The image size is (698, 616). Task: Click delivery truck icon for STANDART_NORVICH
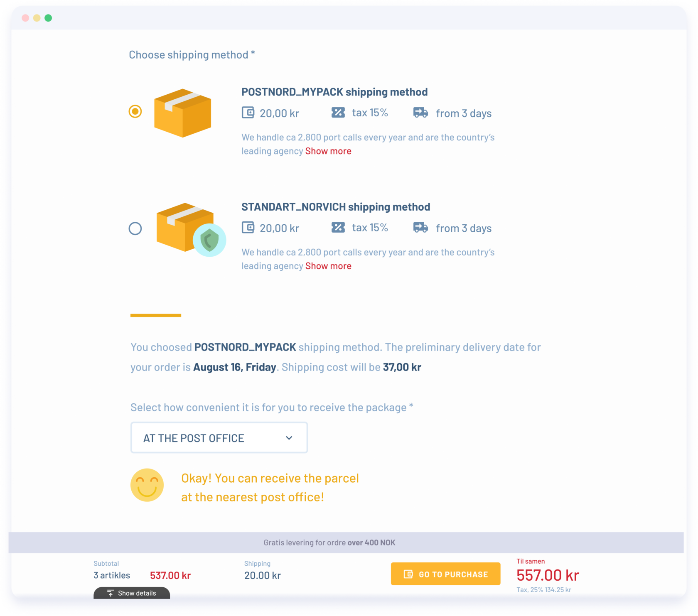coord(420,228)
